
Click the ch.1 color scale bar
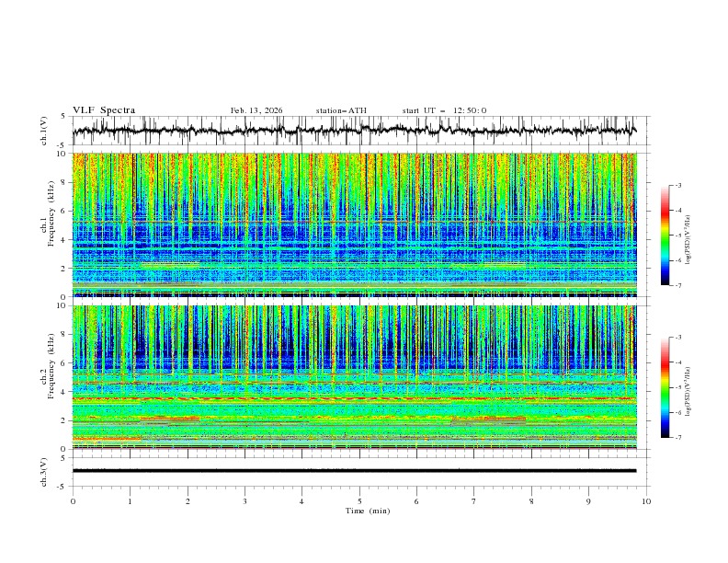pyautogui.click(x=665, y=235)
